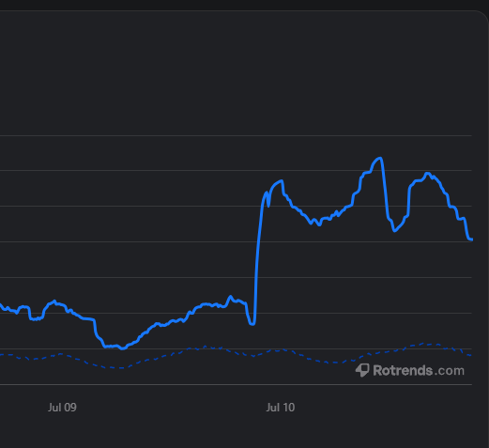489x448 pixels.
Task: Click the highest peak of the solid blue line
Action: tap(380, 159)
